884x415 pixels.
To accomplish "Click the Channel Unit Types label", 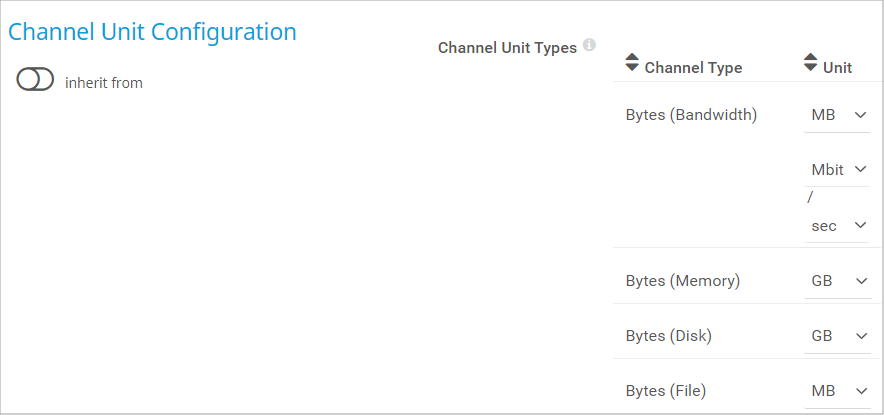I will [x=507, y=47].
